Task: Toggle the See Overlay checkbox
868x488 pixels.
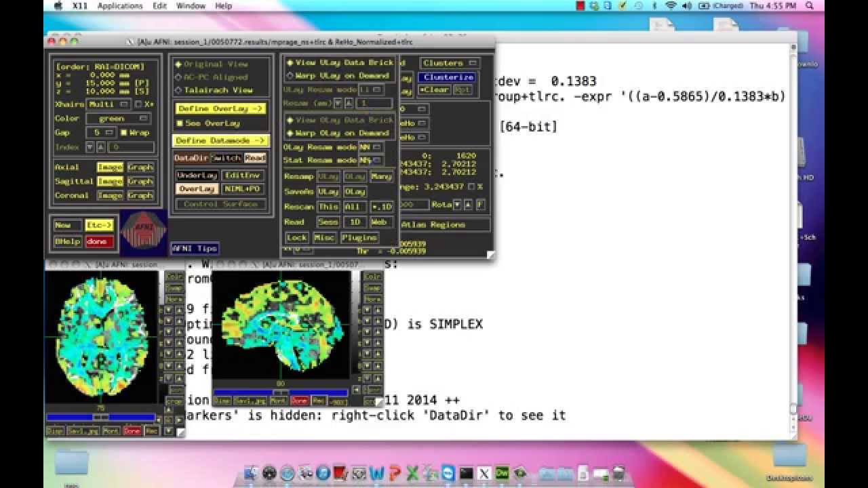Action: pos(180,123)
